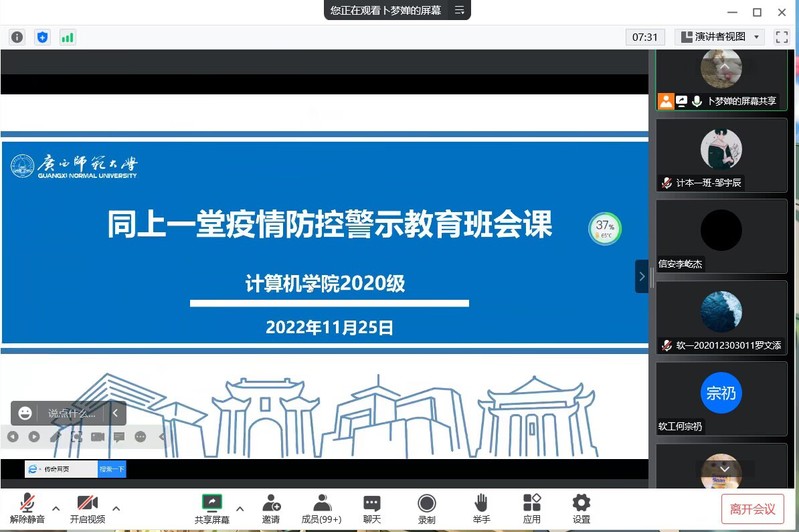799x532 pixels.
Task: Open the Apps (应用) icon
Action: (x=532, y=507)
